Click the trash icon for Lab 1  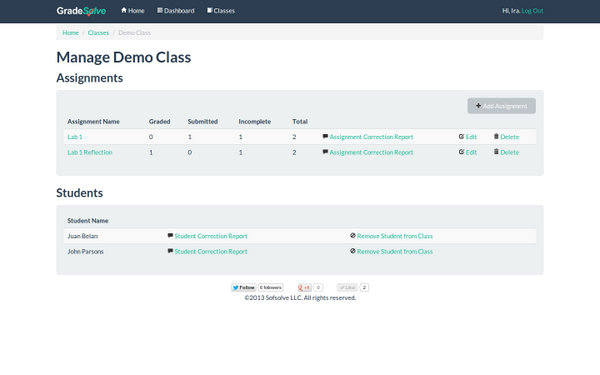click(496, 136)
